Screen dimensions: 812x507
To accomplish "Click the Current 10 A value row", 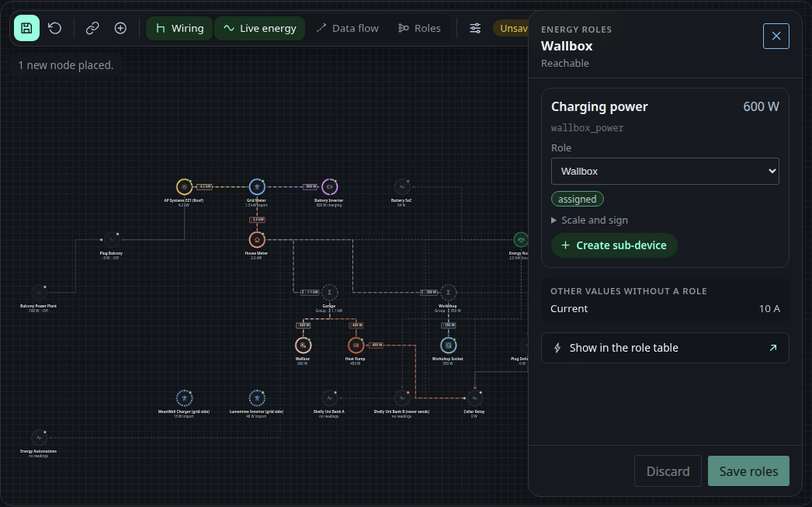I will 665,309.
